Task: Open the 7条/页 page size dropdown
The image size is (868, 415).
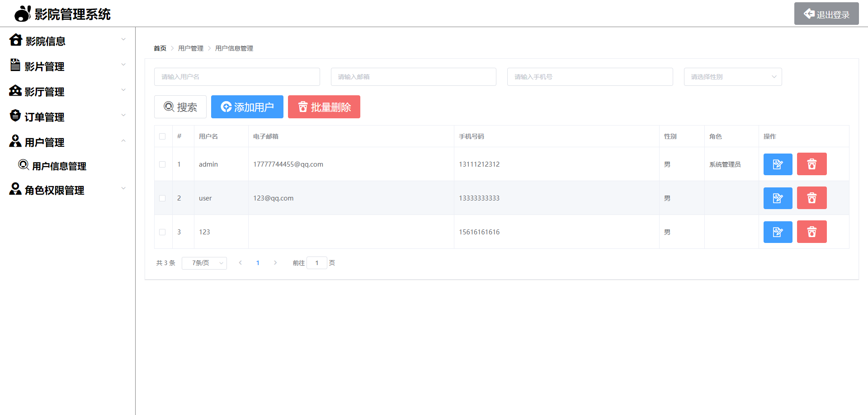Action: click(x=204, y=263)
